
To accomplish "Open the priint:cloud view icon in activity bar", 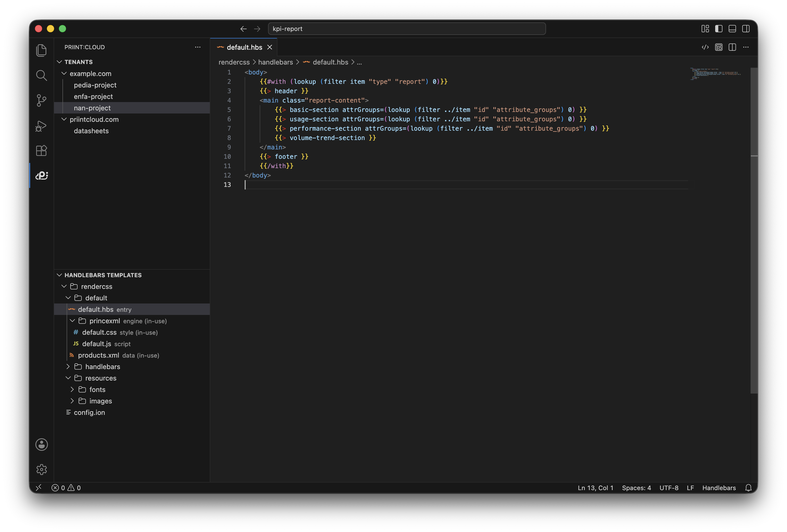I will click(x=41, y=175).
